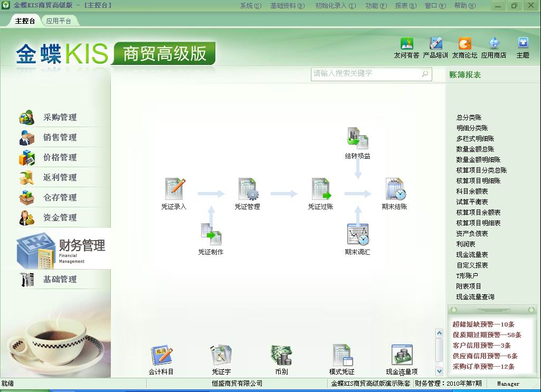Open the 现金流量项 icon
This screenshot has height=392, width=541.
click(x=402, y=356)
